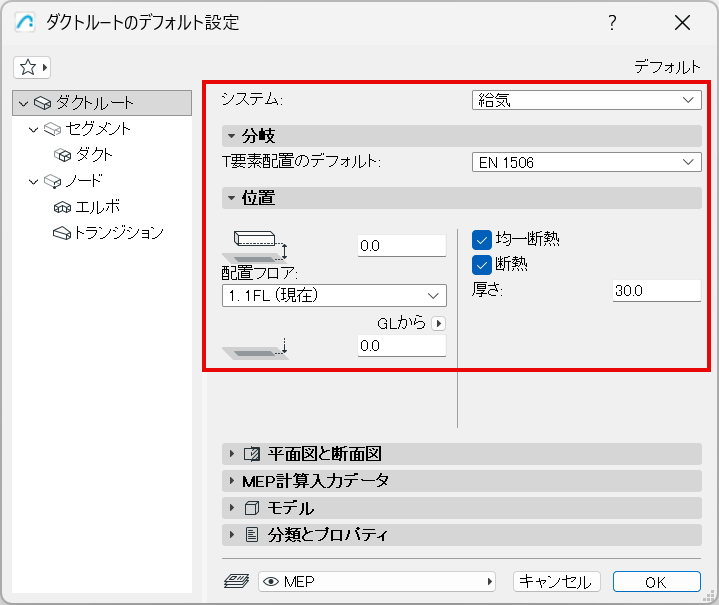Click the デフォルト label at top right

pyautogui.click(x=667, y=67)
